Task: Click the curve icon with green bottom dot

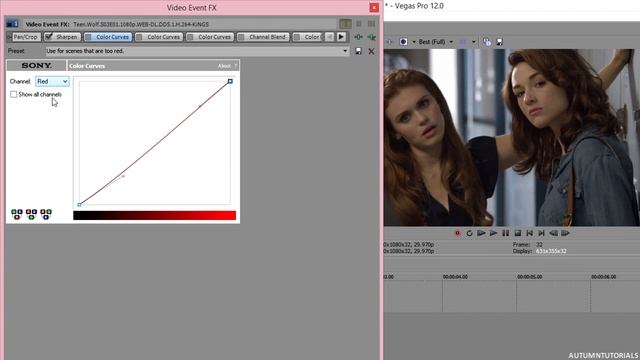Action: (31, 214)
